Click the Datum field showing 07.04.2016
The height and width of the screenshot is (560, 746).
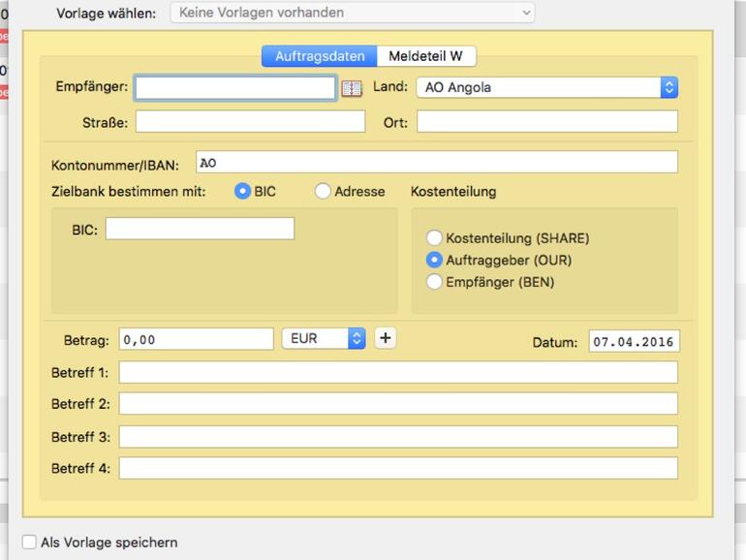point(635,341)
